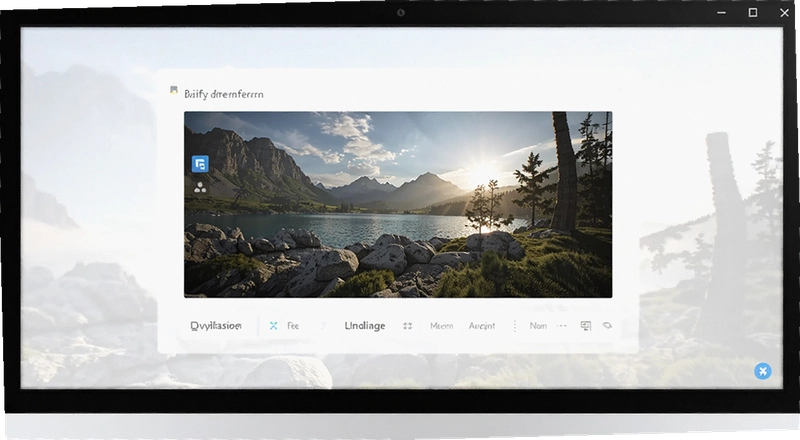The height and width of the screenshot is (440, 800).
Task: Click the landscape photo preview
Action: pos(398,205)
